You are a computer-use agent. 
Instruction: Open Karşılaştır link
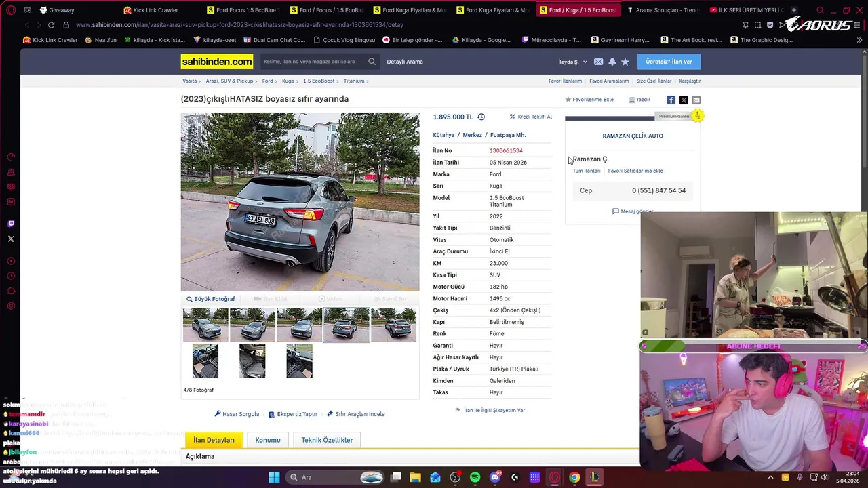coord(690,81)
